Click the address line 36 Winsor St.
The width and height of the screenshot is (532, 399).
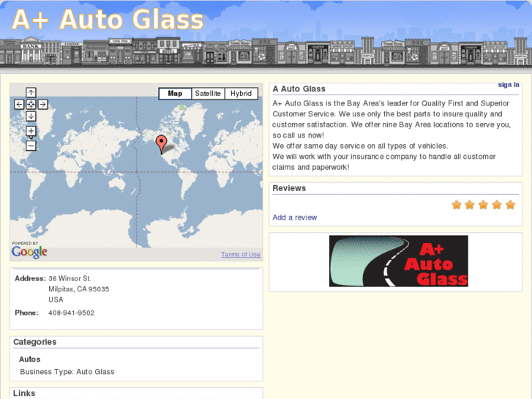pyautogui.click(x=70, y=278)
